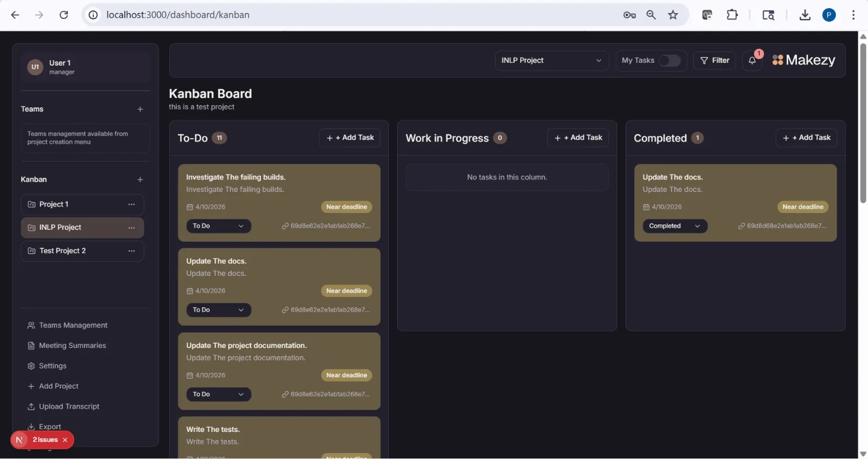Click the User 1 avatar
The image size is (868, 459).
(35, 67)
